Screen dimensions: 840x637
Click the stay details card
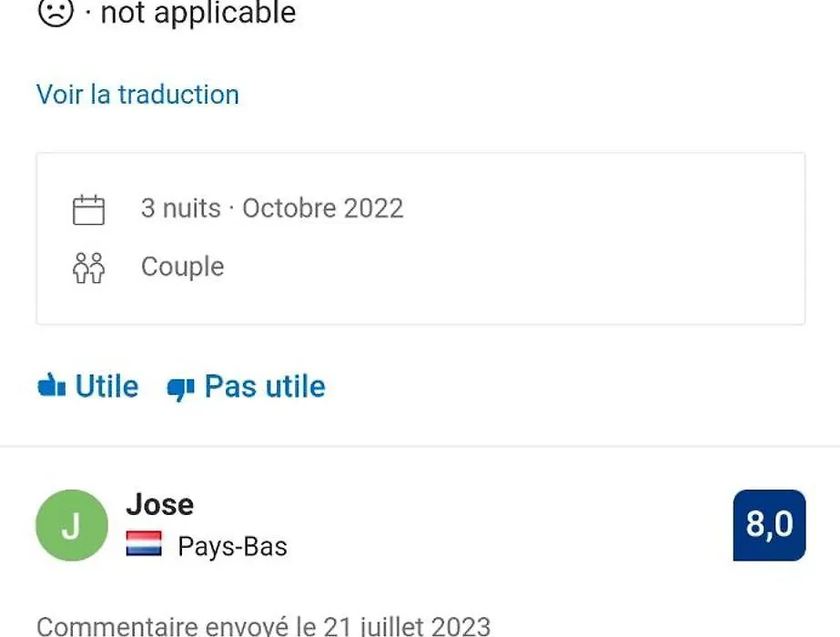(x=420, y=238)
